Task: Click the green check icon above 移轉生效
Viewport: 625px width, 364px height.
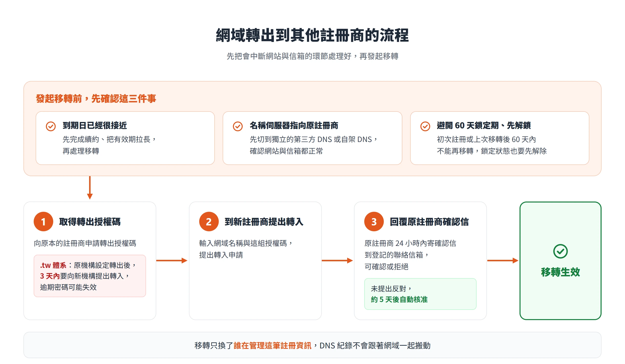Action: [x=561, y=251]
